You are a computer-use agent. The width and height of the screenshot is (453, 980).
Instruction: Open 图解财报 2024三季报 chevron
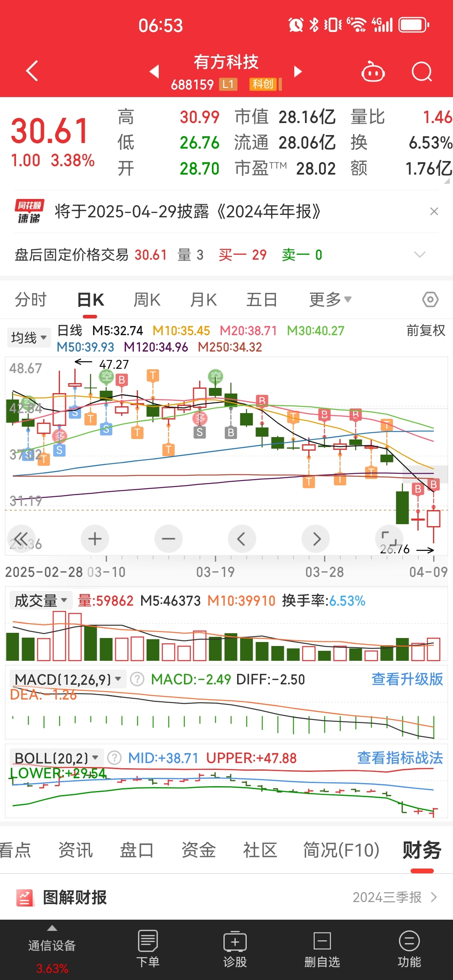click(x=434, y=898)
